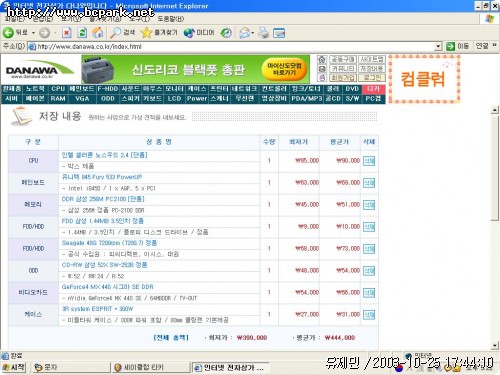Click the 회원가입 button

[343, 78]
